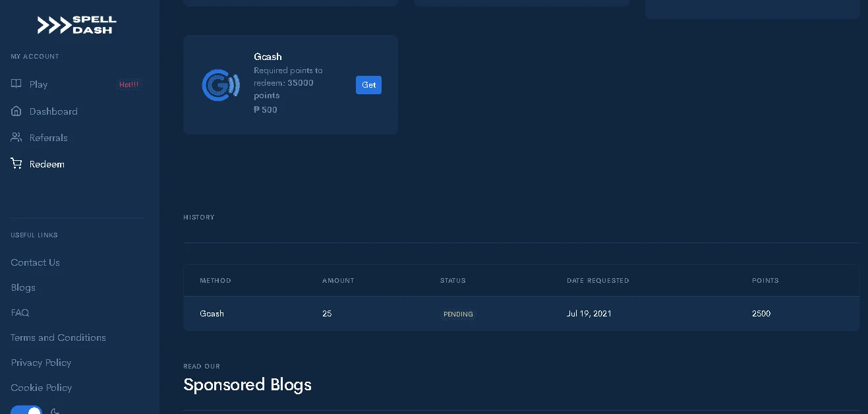
Task: Open the FAQ link
Action: pos(20,312)
